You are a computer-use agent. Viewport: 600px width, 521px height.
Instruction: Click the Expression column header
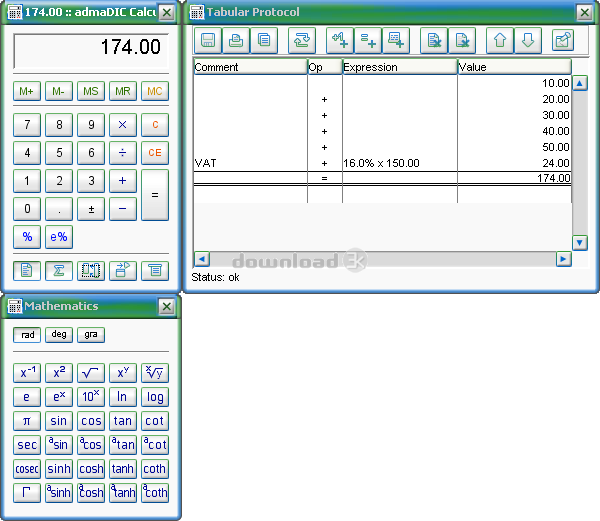400,67
